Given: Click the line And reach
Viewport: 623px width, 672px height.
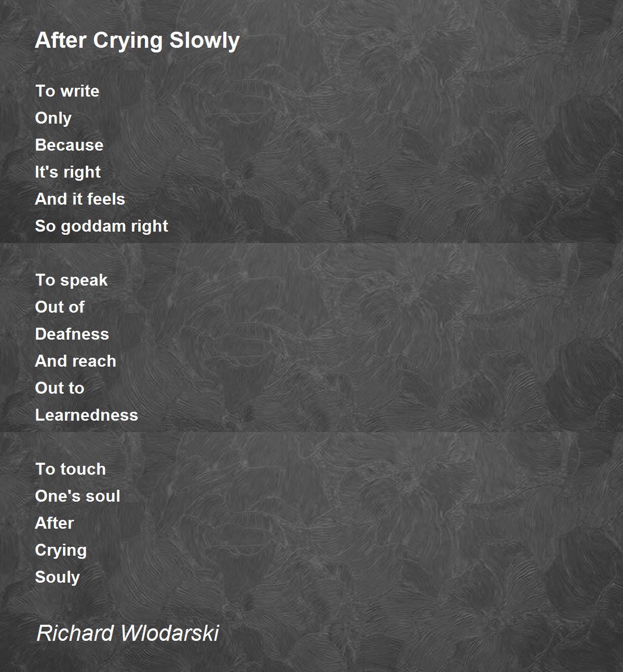Looking at the screenshot, I should 75,361.
